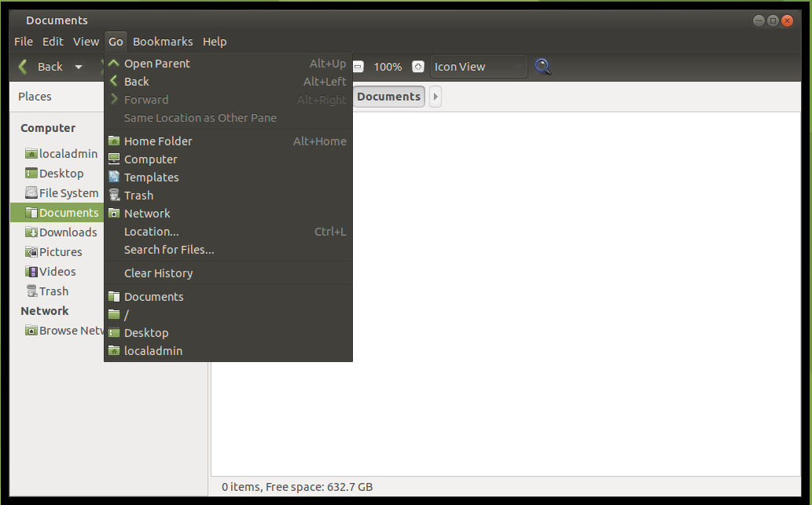Click the Trash icon in Places sidebar
812x505 pixels.
tap(31, 291)
